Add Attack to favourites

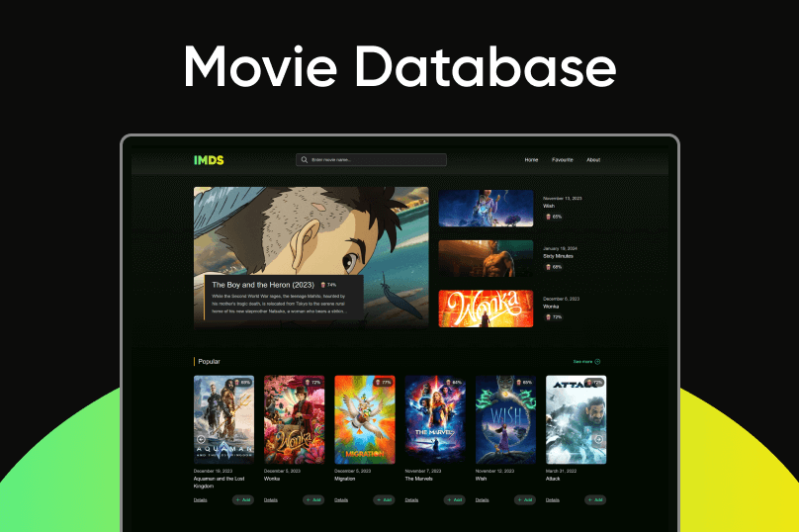tap(595, 500)
